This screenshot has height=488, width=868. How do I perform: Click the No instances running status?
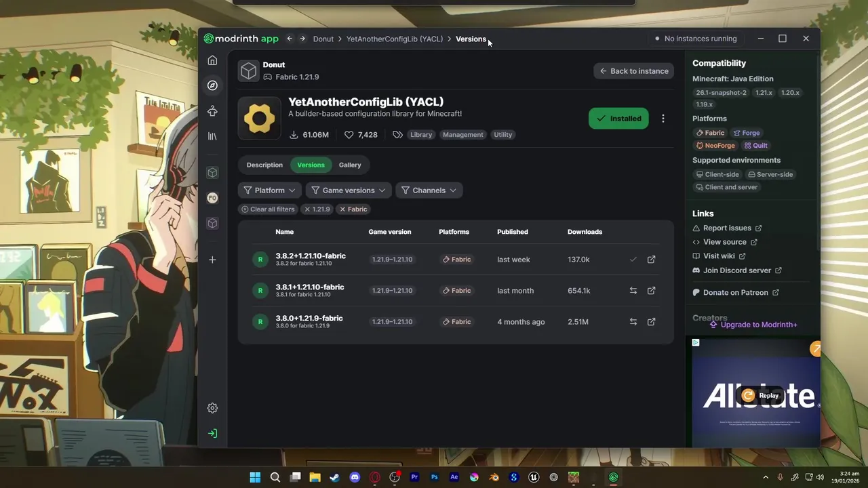[x=696, y=39]
